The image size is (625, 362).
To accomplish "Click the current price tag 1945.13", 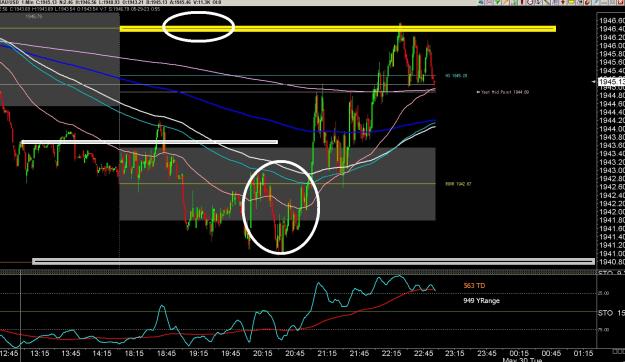I will pos(611,81).
